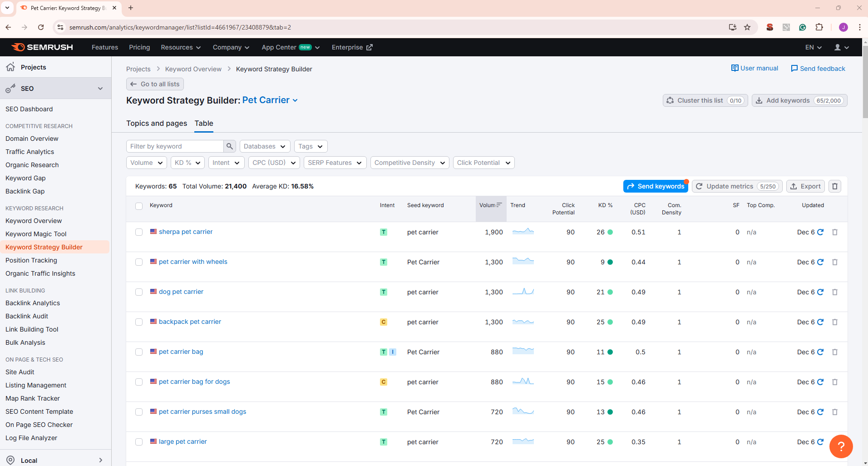Click the Send keywords button
The height and width of the screenshot is (466, 868).
pos(655,186)
